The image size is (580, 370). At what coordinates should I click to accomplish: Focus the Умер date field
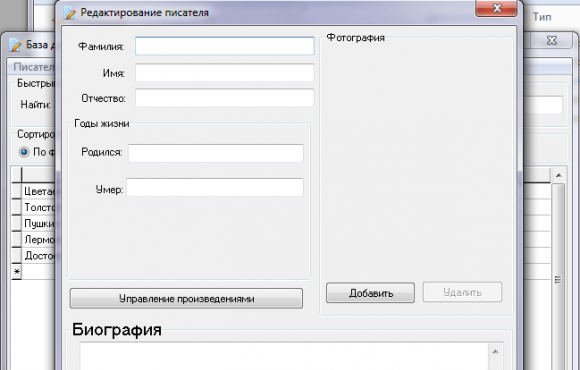point(215,188)
